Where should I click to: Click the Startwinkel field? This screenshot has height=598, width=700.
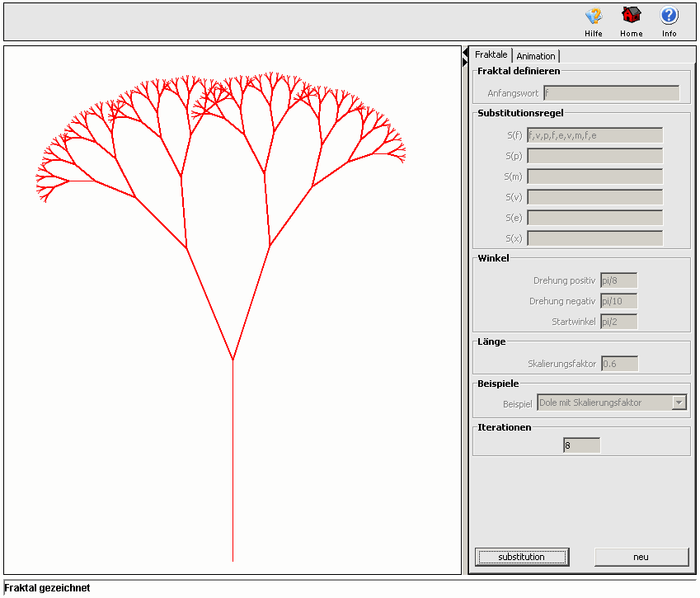point(618,322)
